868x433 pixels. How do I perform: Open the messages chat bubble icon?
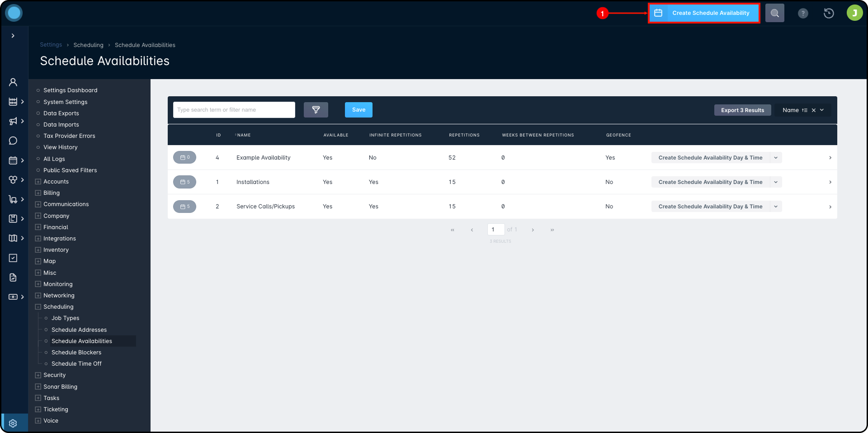click(x=13, y=141)
